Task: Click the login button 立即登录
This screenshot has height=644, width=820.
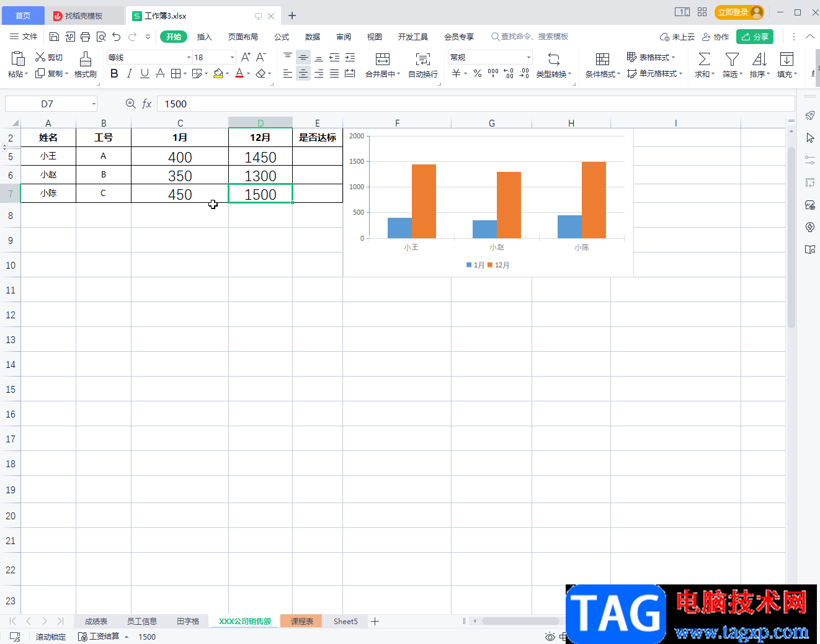Action: (739, 12)
